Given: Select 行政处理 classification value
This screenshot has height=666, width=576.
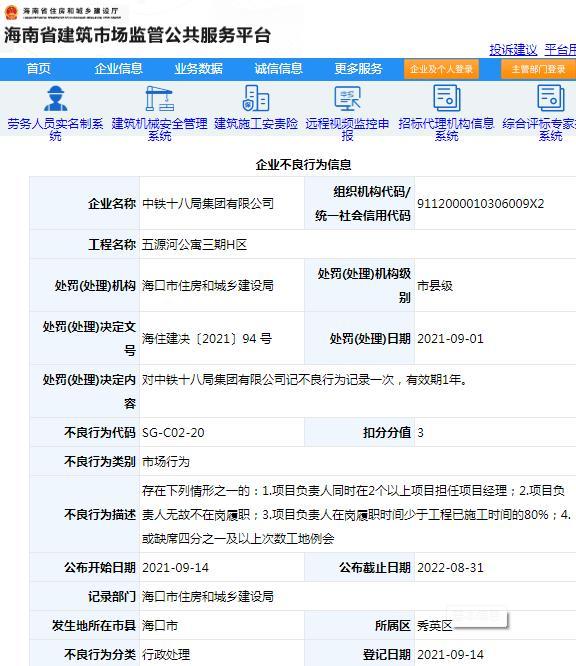Looking at the screenshot, I should click(x=166, y=654).
